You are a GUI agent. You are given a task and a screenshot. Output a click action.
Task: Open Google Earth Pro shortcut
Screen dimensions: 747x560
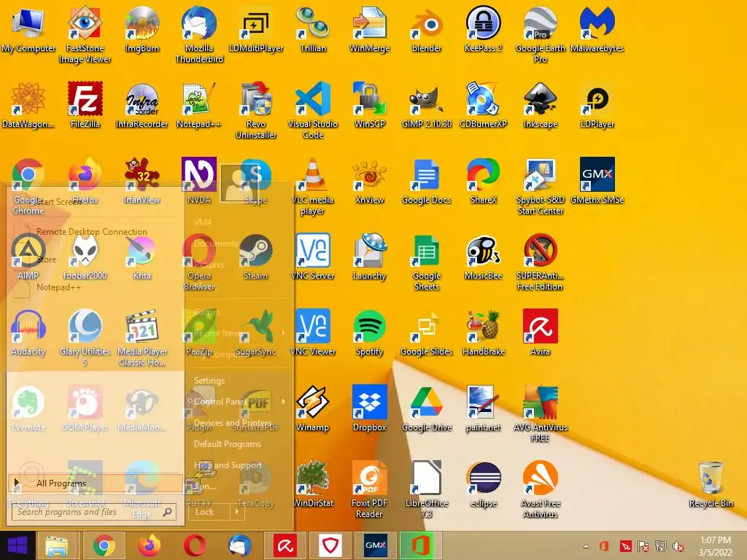[540, 34]
